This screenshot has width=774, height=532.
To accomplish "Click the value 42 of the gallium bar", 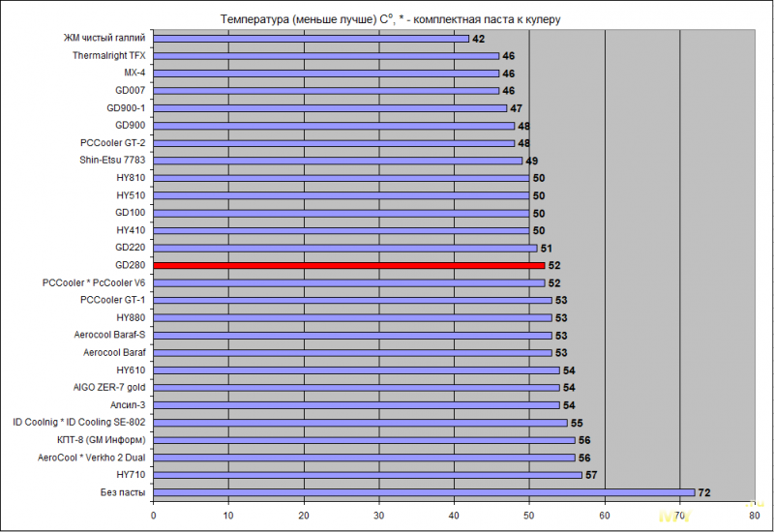I will (x=478, y=39).
